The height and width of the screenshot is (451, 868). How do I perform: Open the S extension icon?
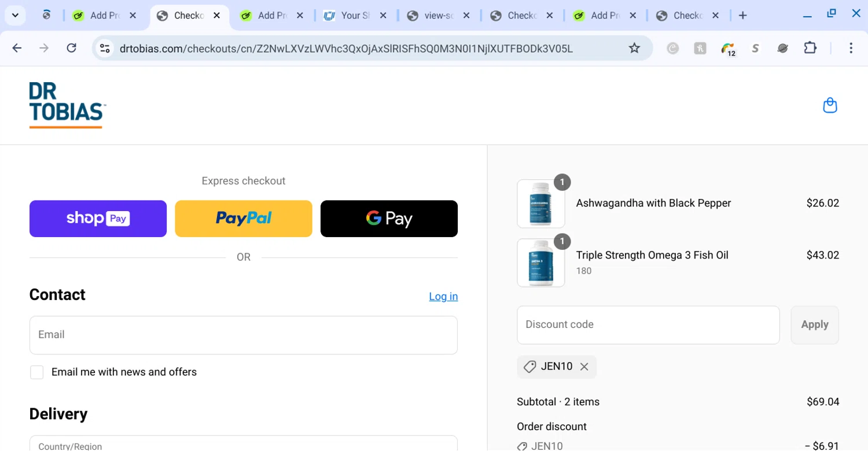coord(755,49)
